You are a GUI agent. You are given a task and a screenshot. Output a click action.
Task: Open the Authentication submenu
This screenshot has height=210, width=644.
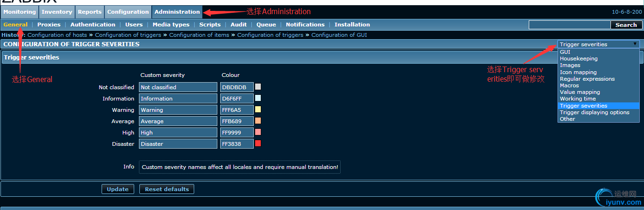93,25
